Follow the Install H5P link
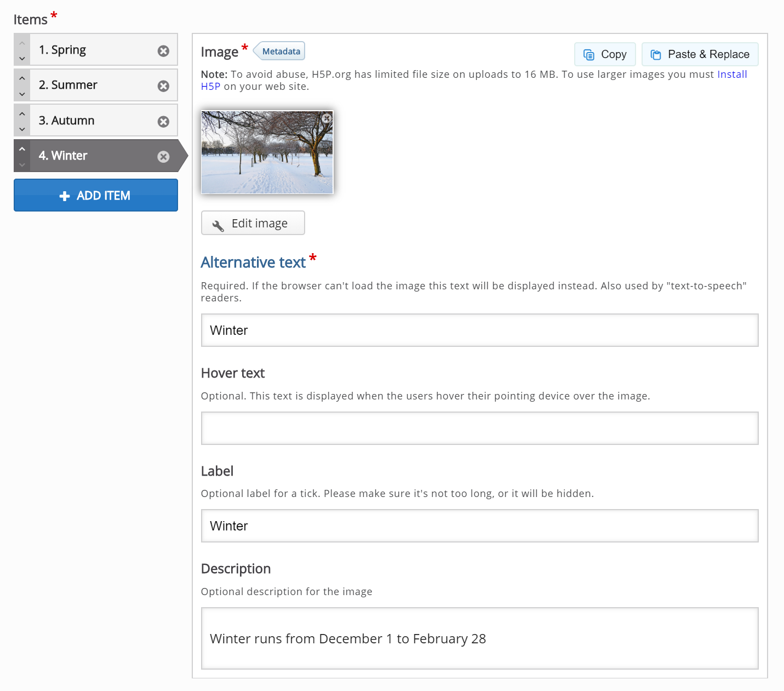This screenshot has width=784, height=691. pos(732,75)
